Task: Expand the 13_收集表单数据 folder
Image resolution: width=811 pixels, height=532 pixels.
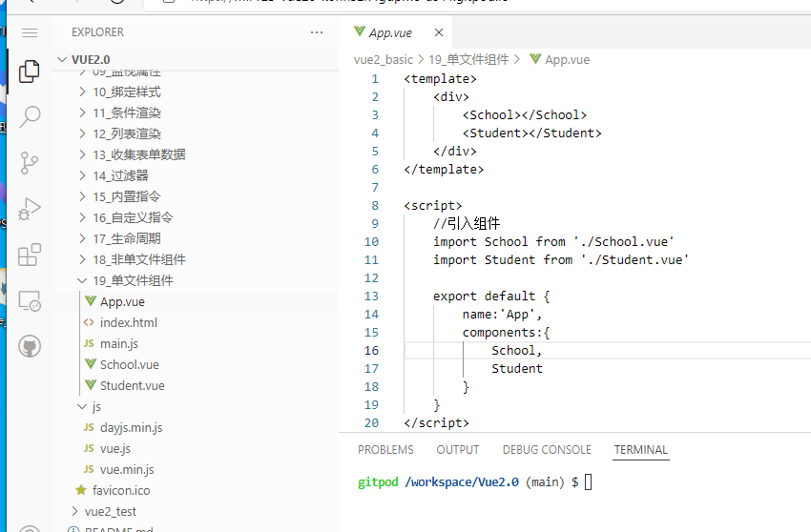Action: (82, 154)
